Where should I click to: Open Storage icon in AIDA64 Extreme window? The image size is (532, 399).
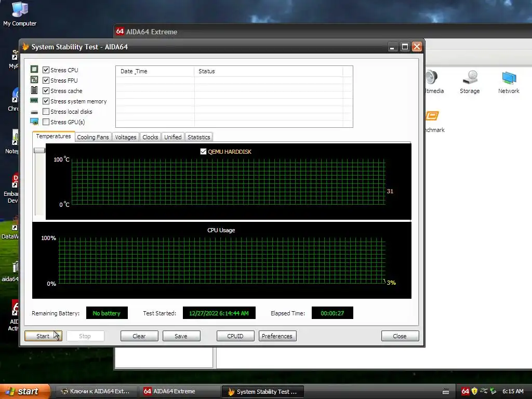[470, 82]
